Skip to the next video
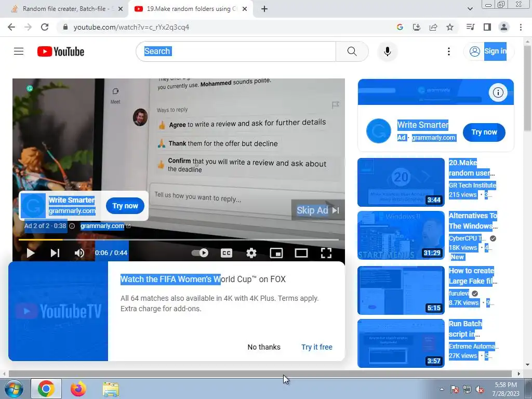Image resolution: width=532 pixels, height=399 pixels. click(55, 253)
